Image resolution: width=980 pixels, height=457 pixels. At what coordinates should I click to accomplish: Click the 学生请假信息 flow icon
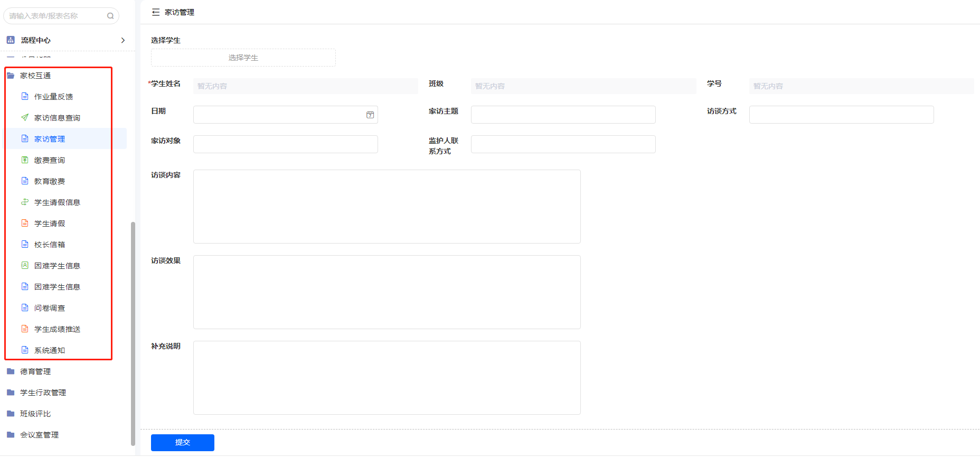click(25, 202)
